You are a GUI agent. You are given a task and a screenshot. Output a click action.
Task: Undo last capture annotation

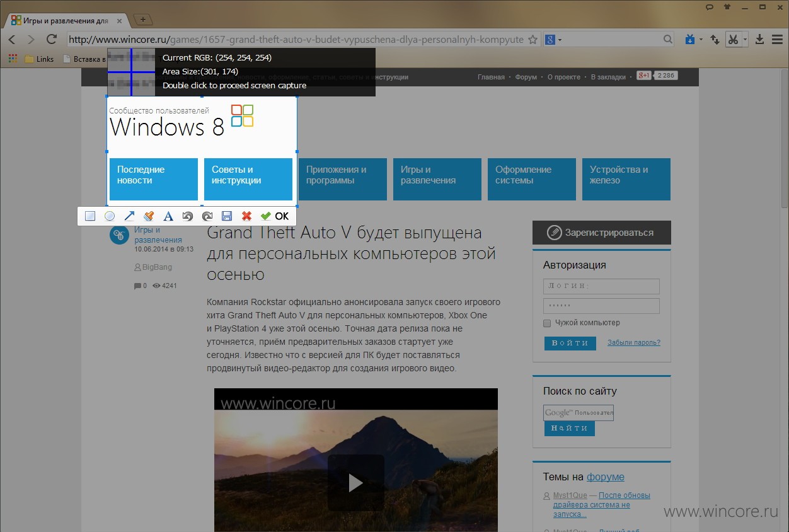187,216
